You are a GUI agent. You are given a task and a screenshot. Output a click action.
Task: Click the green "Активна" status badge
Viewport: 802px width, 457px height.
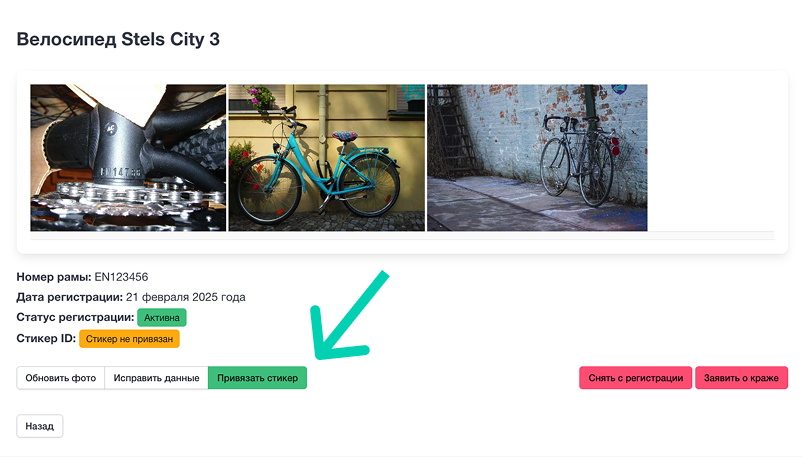pos(162,318)
